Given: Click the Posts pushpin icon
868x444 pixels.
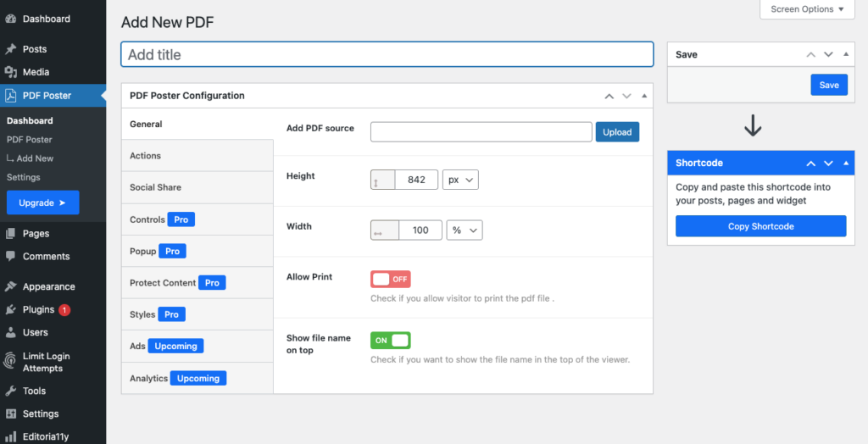Looking at the screenshot, I should point(10,49).
